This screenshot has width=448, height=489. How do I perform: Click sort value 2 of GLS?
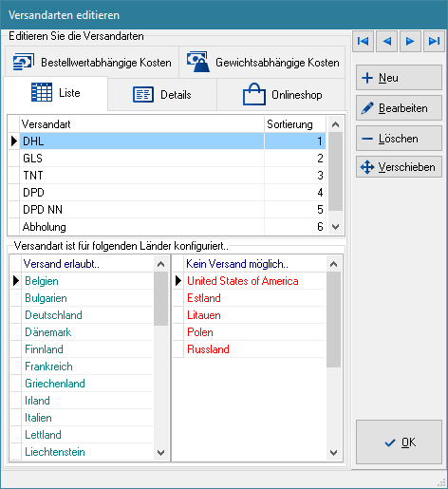295,159
